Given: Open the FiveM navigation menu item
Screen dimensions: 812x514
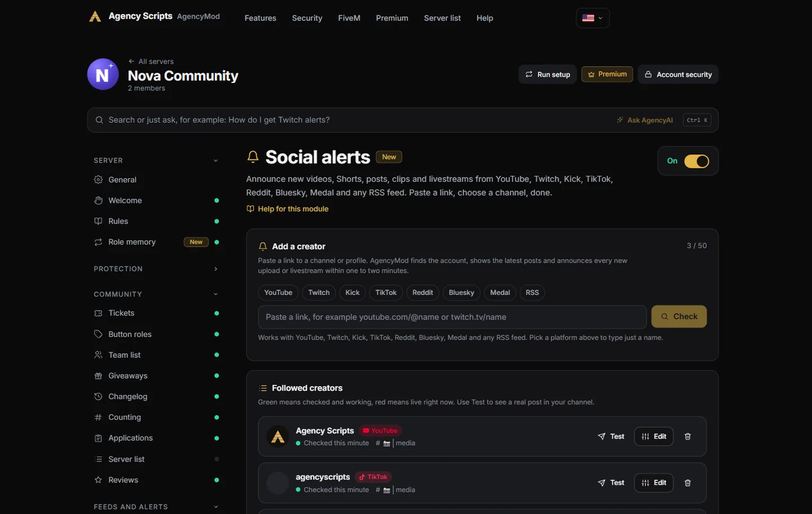Looking at the screenshot, I should (x=349, y=18).
